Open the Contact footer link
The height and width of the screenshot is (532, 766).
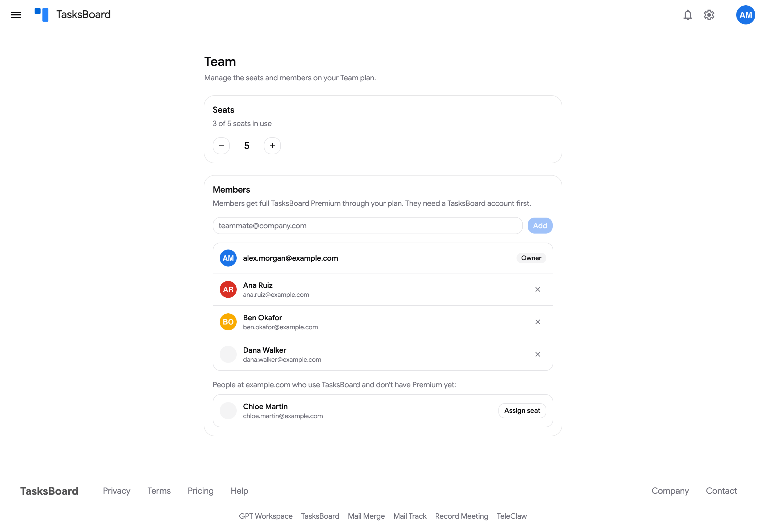pos(721,491)
